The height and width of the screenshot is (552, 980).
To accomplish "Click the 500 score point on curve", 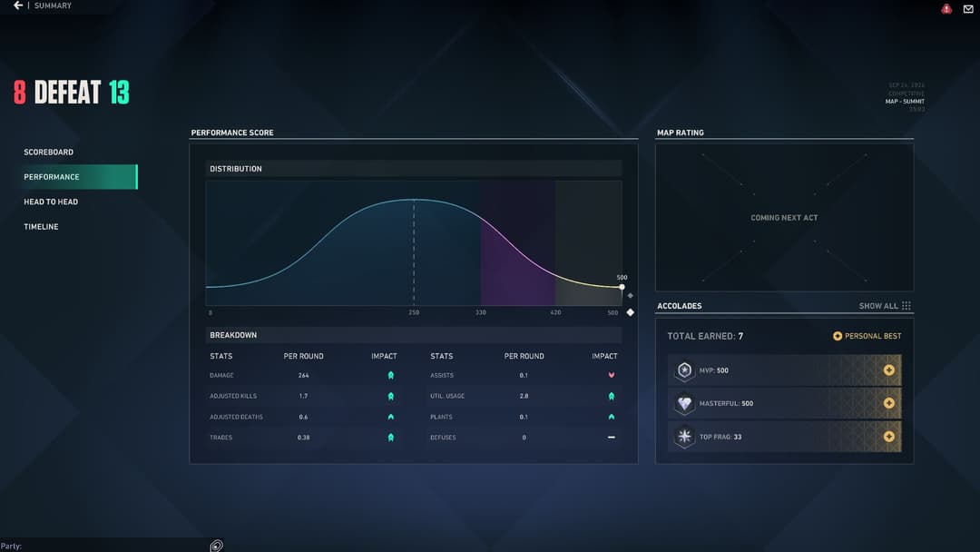I will click(622, 287).
